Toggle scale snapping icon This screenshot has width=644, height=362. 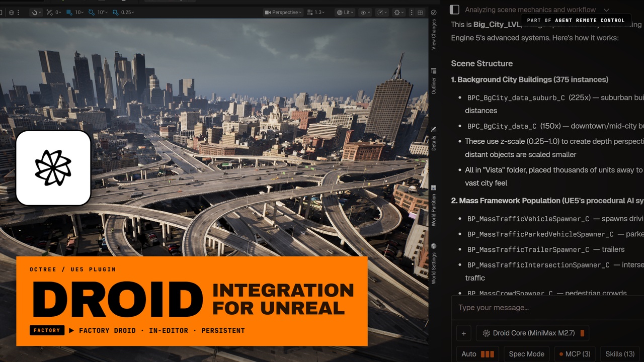116,12
